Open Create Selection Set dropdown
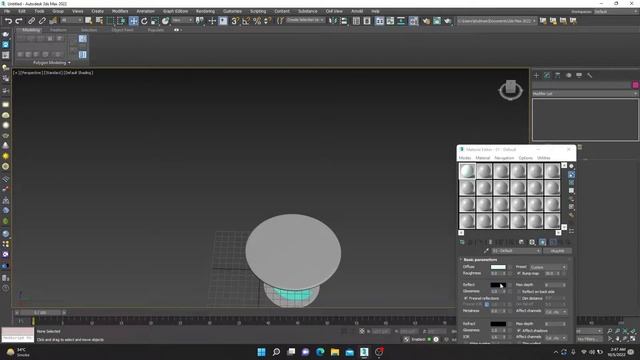The width and height of the screenshot is (640, 360). [305, 20]
